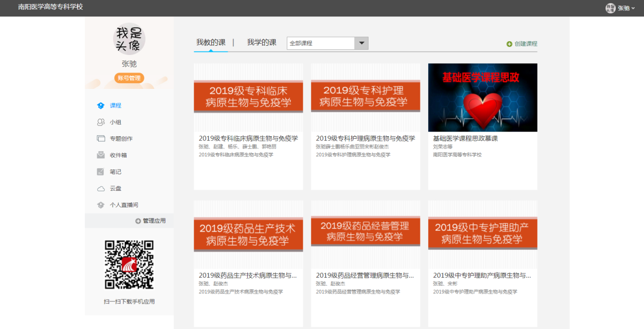The image size is (644, 329).
Task: Click the plus icon beside 管理应用
Action: (138, 221)
